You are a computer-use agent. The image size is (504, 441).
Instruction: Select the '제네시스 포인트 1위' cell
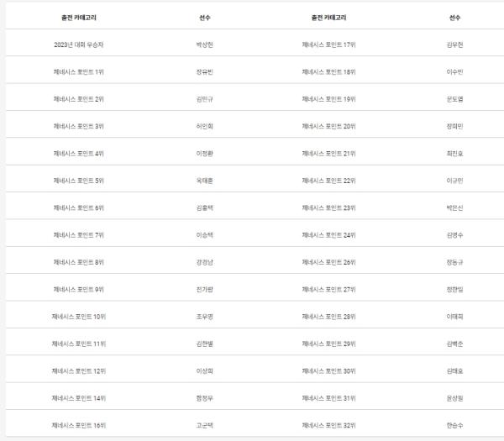[x=77, y=71]
